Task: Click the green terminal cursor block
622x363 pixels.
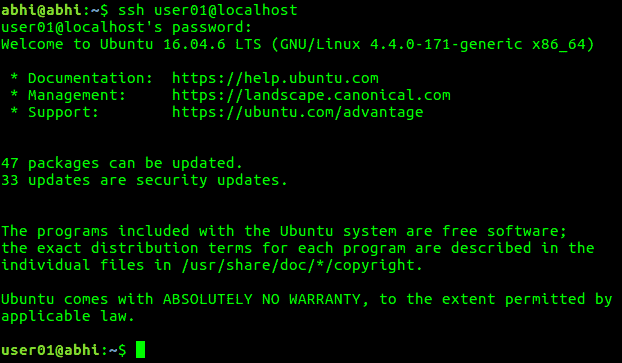Action: (x=140, y=350)
